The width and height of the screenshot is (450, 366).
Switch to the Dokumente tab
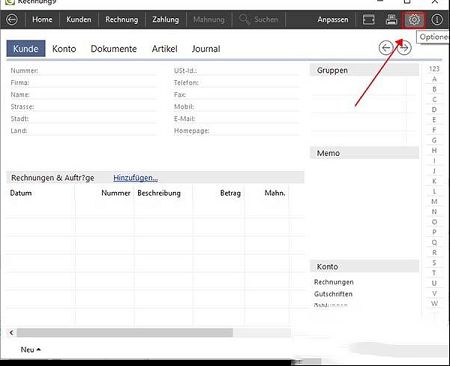coord(114,49)
